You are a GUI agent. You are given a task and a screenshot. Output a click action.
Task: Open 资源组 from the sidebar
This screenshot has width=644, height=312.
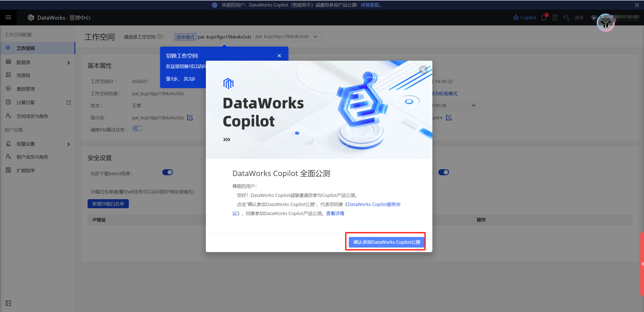pyautogui.click(x=23, y=75)
